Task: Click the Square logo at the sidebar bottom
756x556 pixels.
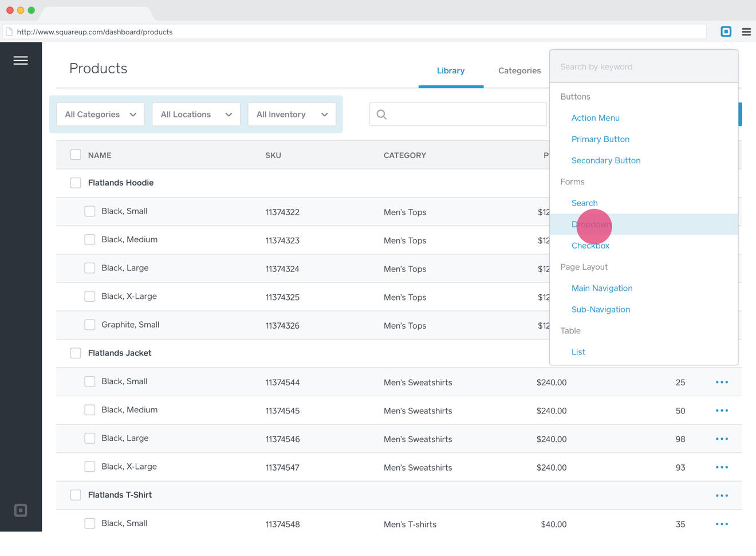Action: click(21, 510)
